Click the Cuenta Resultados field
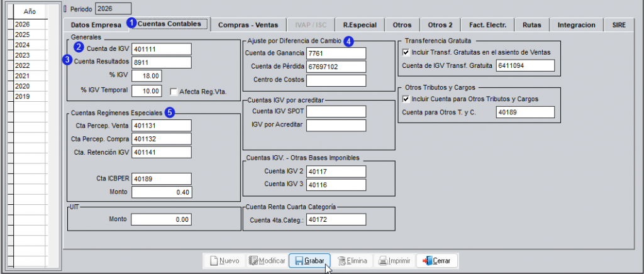 [x=162, y=63]
